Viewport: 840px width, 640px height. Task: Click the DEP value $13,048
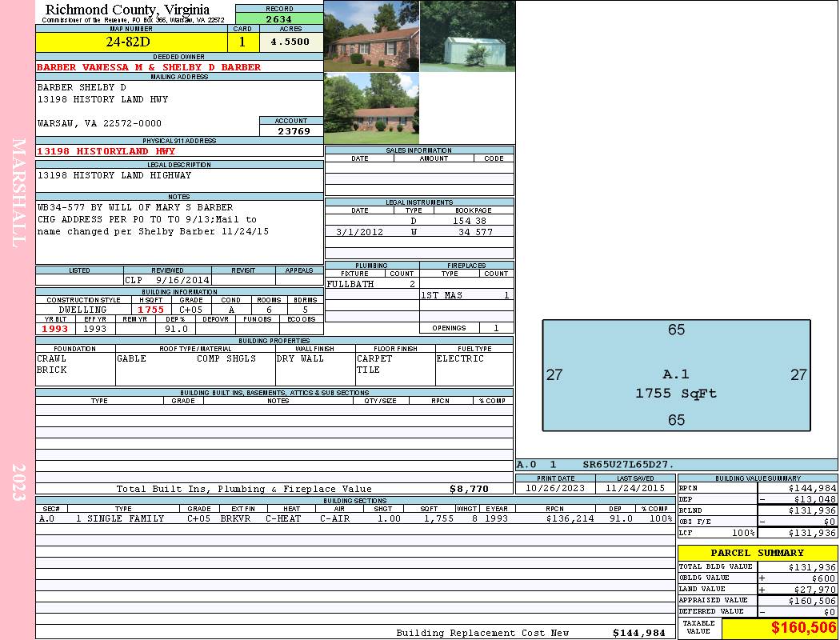point(815,499)
